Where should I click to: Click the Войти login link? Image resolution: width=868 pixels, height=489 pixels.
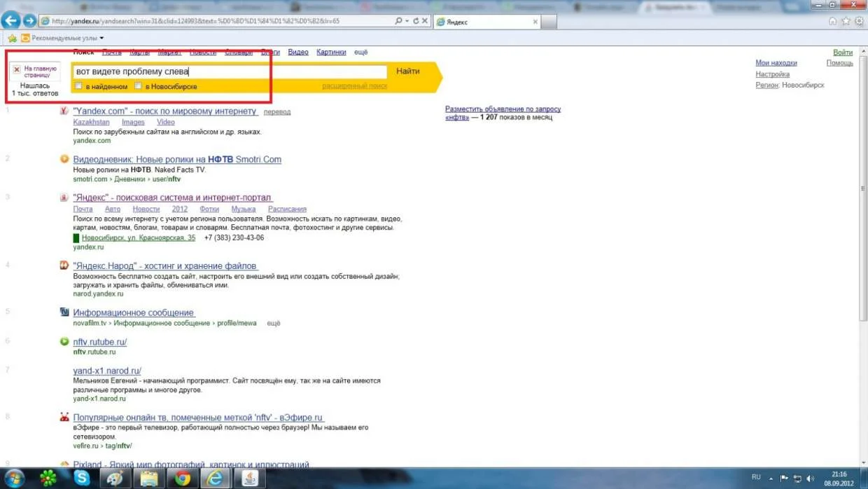pyautogui.click(x=843, y=53)
